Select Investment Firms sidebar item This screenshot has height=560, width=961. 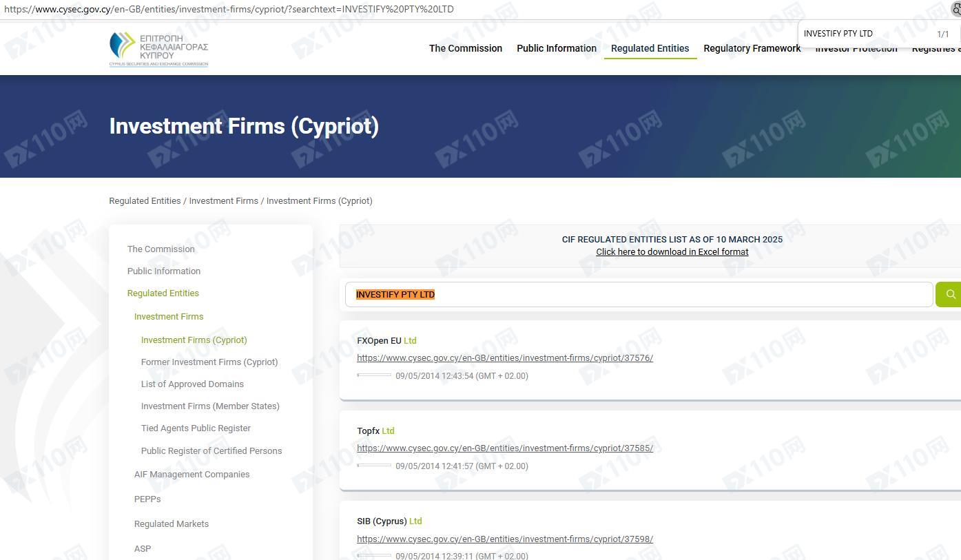pyautogui.click(x=169, y=317)
